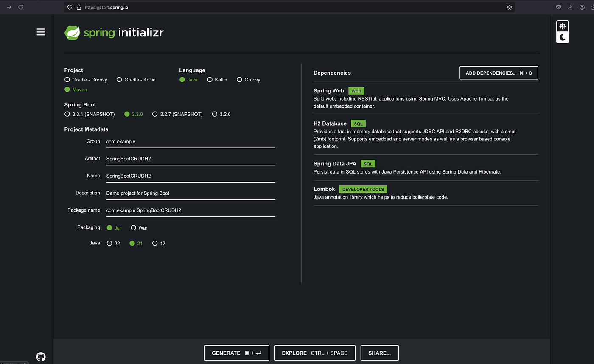Generate the project
Screen dimensions: 594x364
(236, 353)
